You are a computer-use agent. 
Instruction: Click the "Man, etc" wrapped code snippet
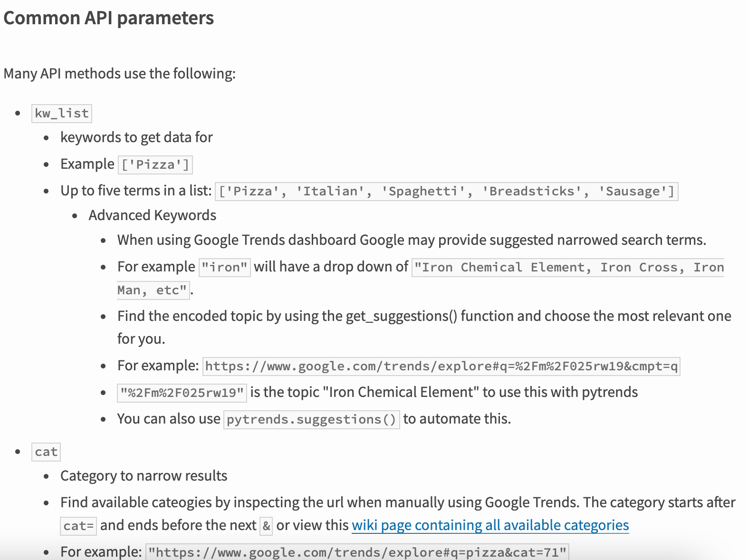[x=153, y=290]
